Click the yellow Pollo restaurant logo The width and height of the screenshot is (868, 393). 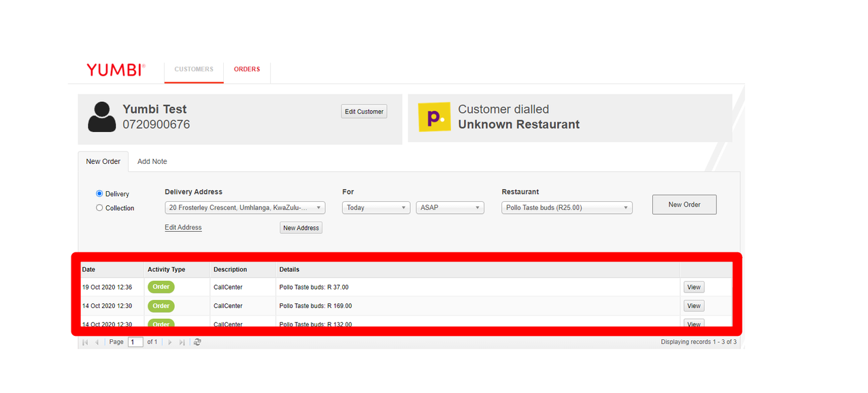click(434, 117)
